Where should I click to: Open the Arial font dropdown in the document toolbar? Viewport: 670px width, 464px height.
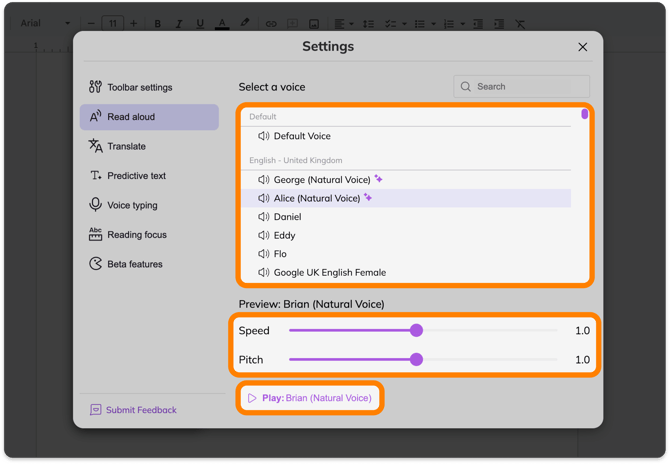45,23
